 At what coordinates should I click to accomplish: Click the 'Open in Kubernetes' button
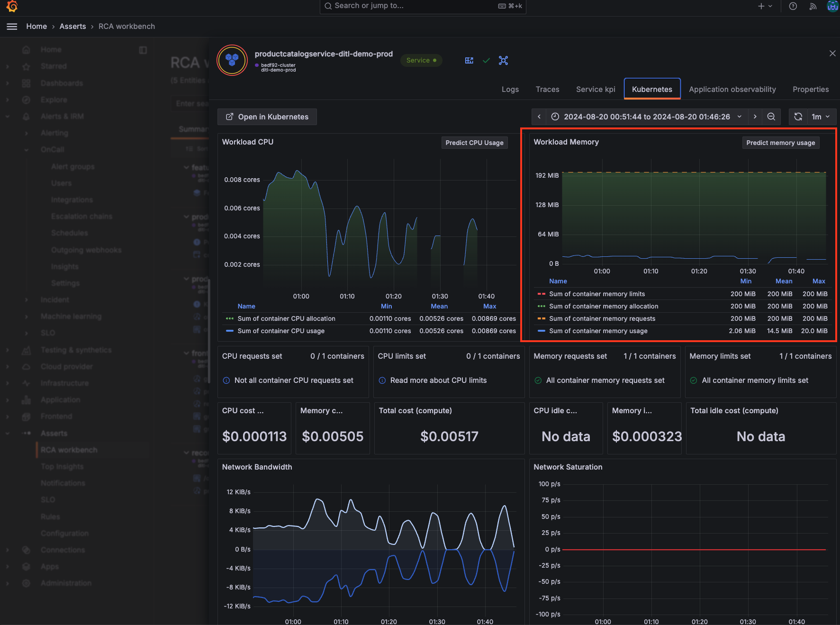coord(267,117)
